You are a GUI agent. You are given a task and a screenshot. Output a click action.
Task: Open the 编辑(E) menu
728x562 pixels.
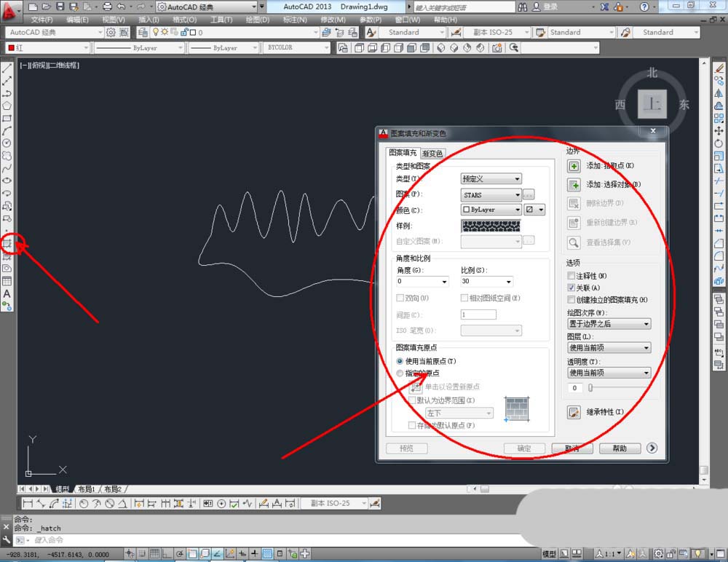click(x=77, y=20)
